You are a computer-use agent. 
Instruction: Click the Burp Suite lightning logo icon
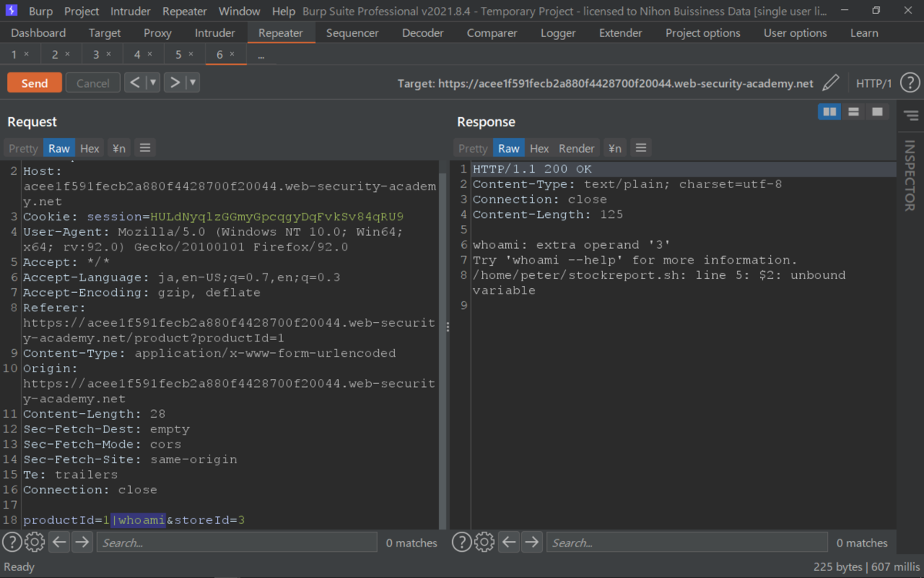[x=12, y=11]
